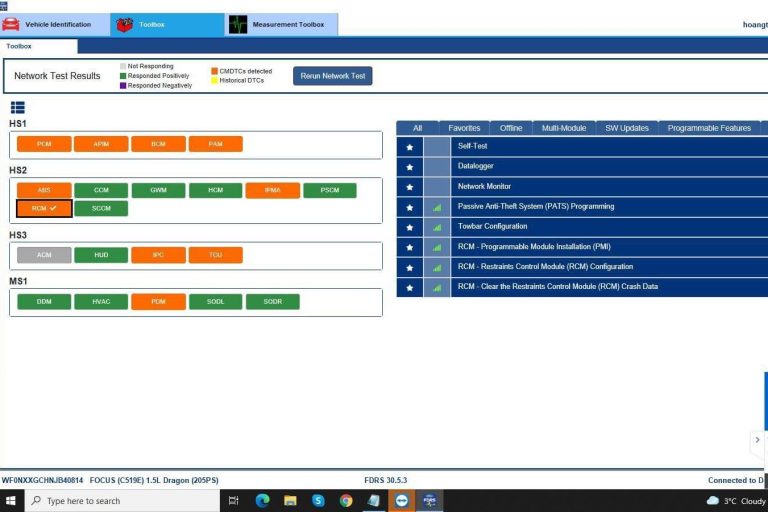Favorite the RCM Configuration star

pos(410,268)
